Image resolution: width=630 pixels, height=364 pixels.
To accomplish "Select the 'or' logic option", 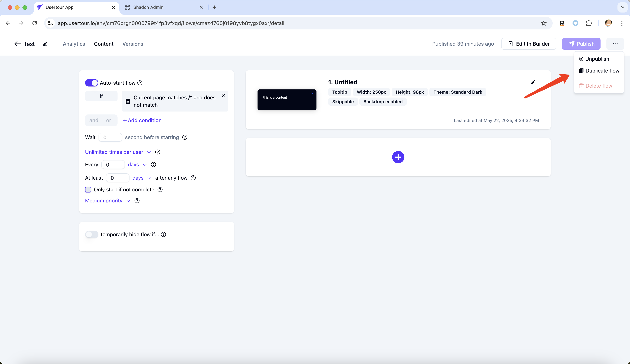I will click(108, 120).
